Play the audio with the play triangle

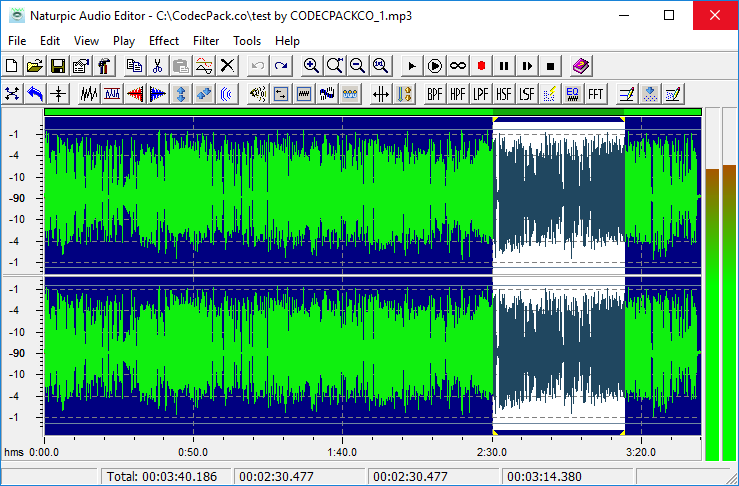[x=411, y=66]
